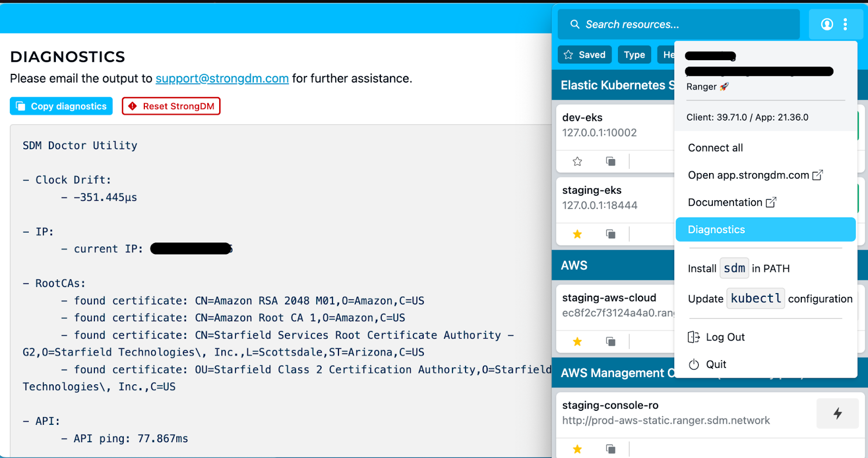Click the Amazon RSA 2048 M01 certificate line

click(x=242, y=301)
